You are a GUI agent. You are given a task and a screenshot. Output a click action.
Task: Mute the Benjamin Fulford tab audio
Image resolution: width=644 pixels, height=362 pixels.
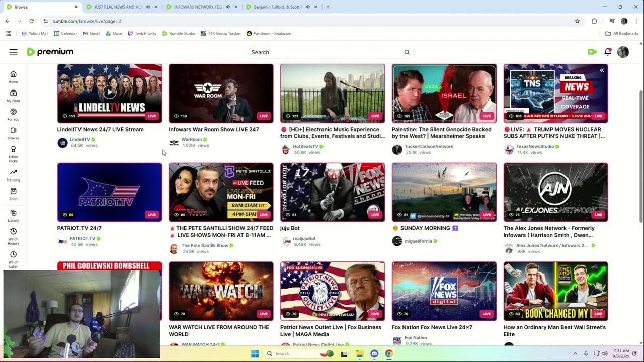coord(307,7)
